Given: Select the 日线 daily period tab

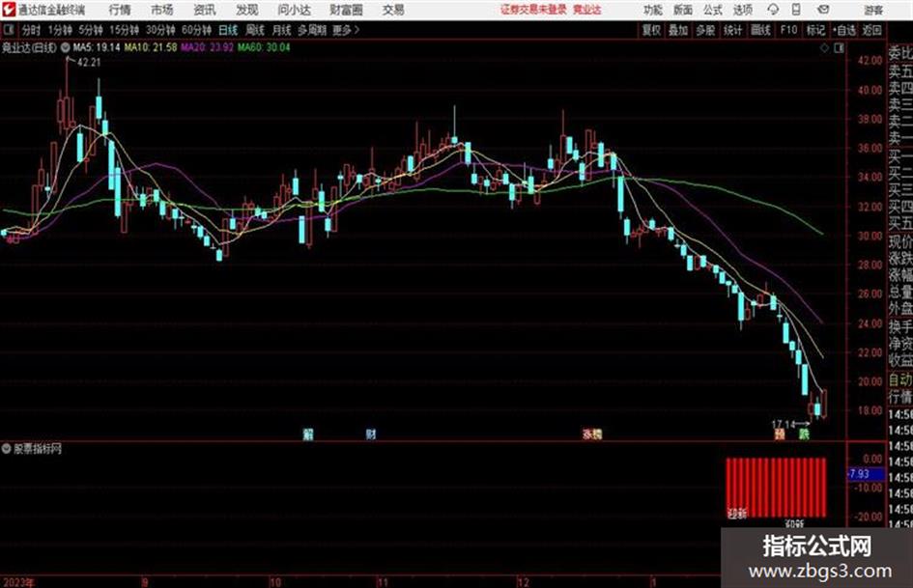Looking at the screenshot, I should tap(228, 30).
